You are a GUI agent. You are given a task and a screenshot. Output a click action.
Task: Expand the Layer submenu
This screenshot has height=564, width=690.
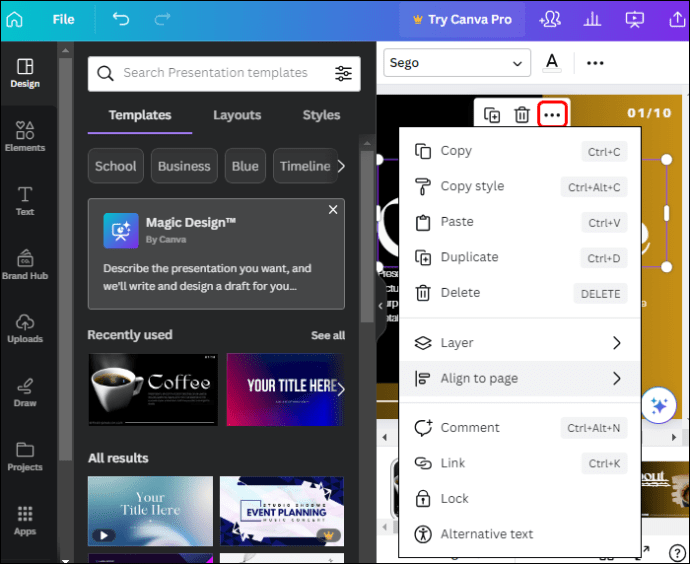pyautogui.click(x=519, y=343)
